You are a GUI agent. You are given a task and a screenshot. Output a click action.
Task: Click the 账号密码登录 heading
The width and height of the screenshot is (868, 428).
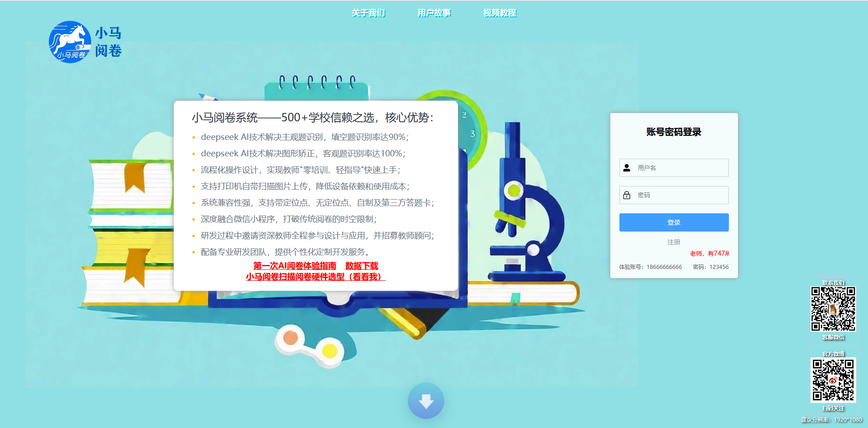[674, 132]
